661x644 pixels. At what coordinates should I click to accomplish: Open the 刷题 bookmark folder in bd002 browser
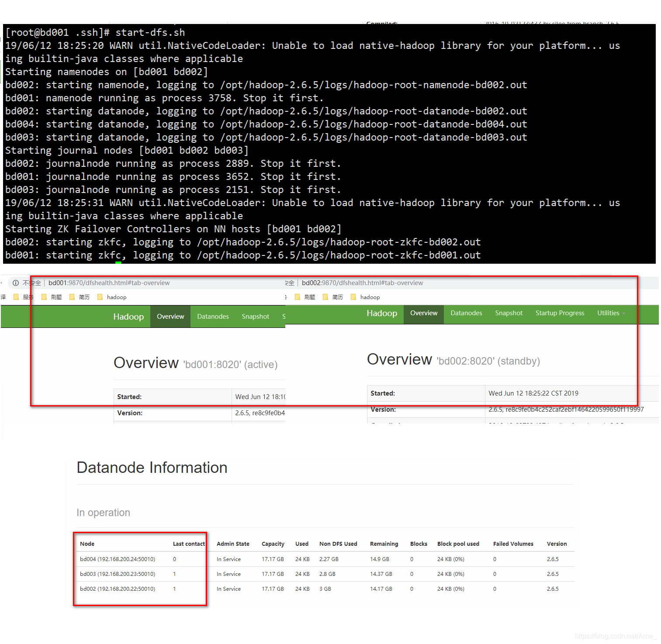pos(305,297)
